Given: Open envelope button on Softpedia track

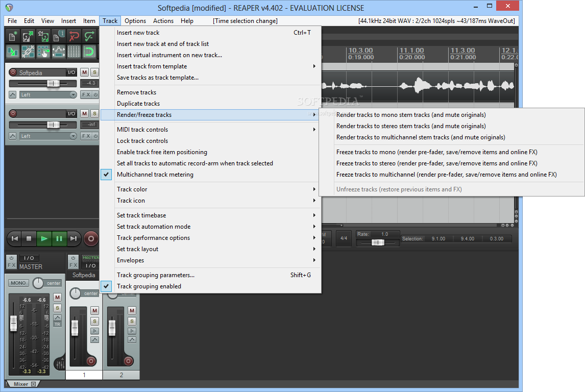Looking at the screenshot, I should [13, 95].
